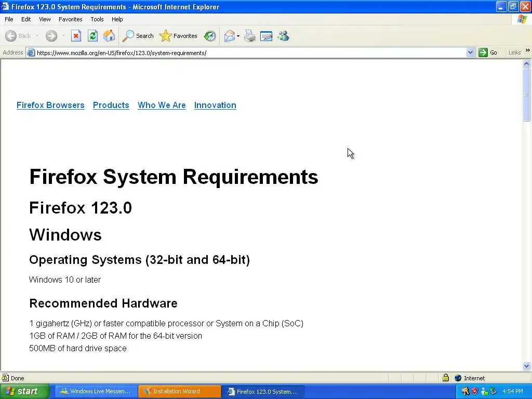Click the 500MB of hard drive space line
The width and height of the screenshot is (532, 399).
[x=78, y=349]
